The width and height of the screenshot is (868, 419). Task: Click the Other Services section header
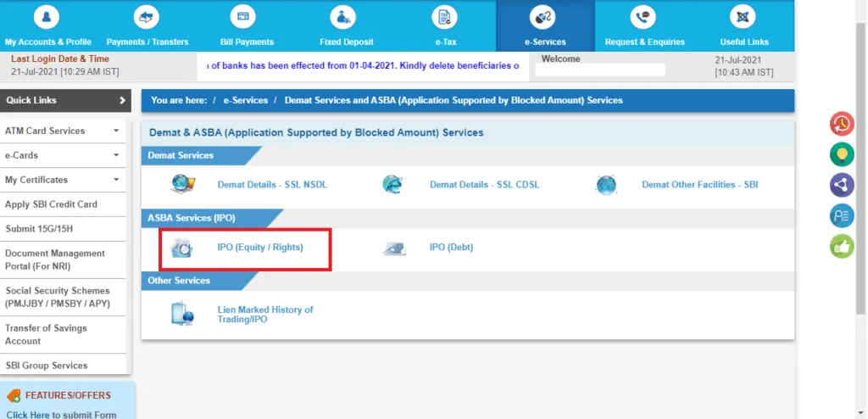(179, 281)
